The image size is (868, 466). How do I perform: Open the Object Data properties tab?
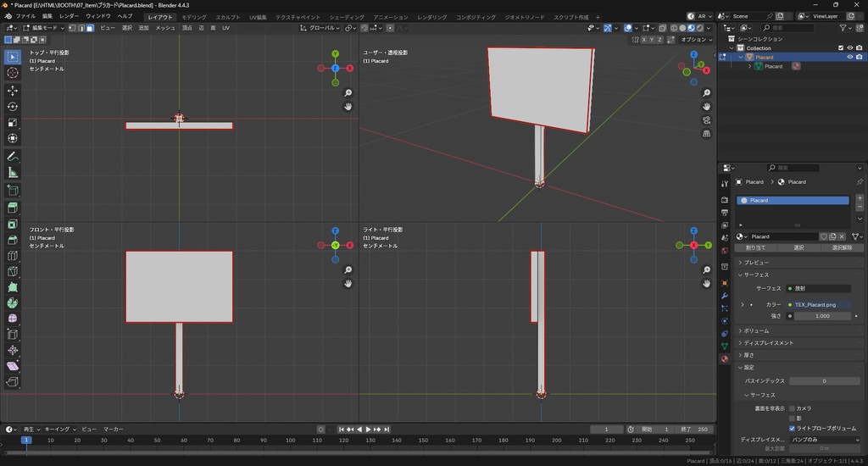[x=724, y=346]
